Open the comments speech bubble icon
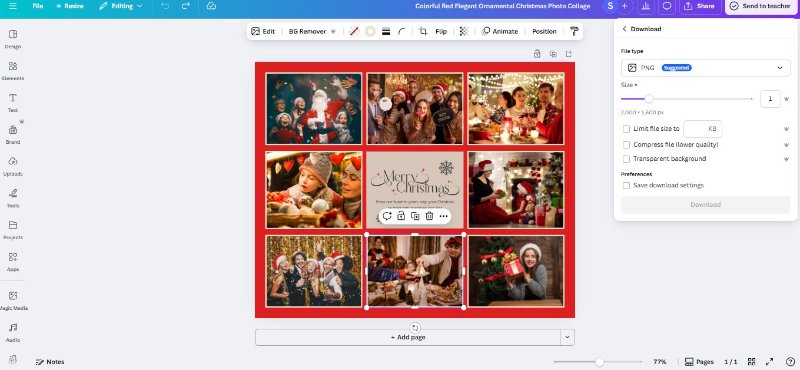This screenshot has height=370, width=800. pos(666,6)
